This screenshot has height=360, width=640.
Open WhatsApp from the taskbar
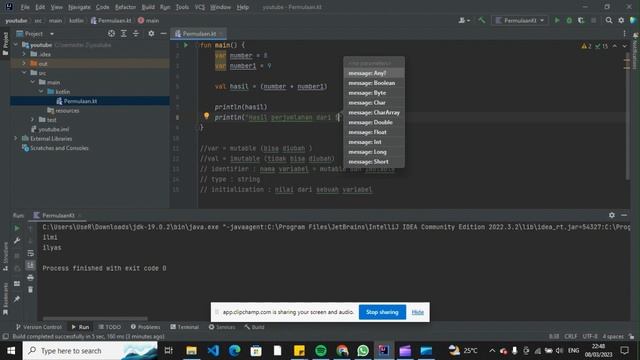tap(363, 350)
